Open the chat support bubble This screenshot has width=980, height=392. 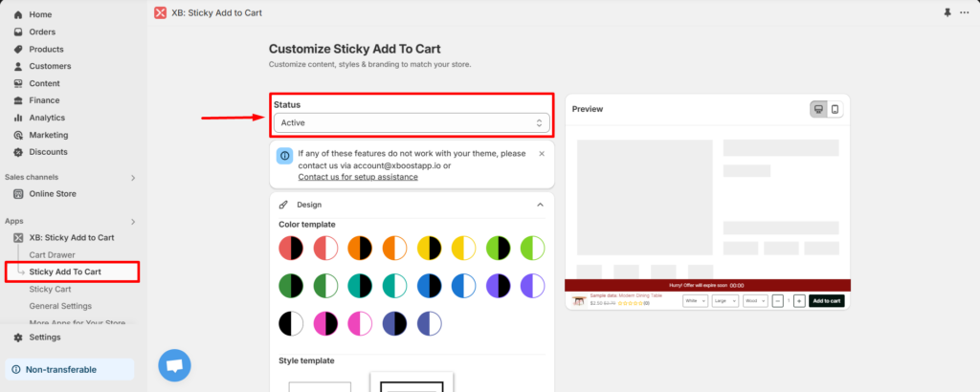pyautogui.click(x=174, y=365)
